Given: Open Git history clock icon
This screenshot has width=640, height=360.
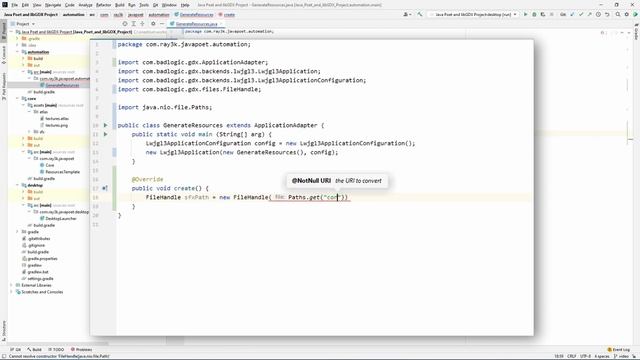Looking at the screenshot, I should 598,14.
